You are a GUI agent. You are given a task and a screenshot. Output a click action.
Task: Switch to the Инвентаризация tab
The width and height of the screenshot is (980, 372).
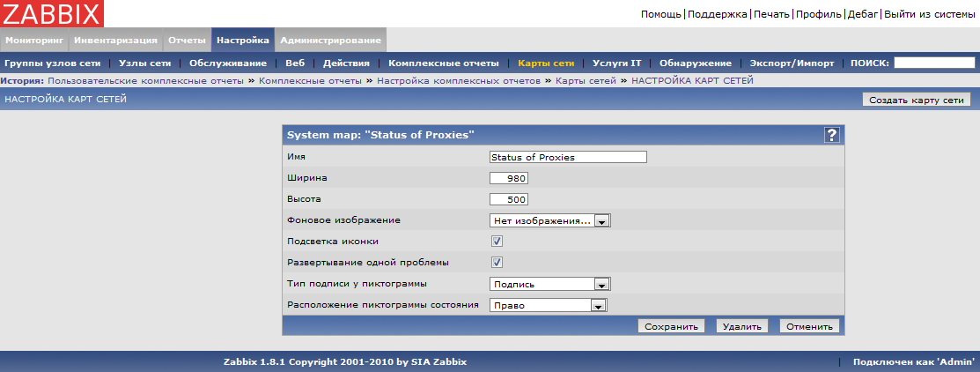pos(115,40)
